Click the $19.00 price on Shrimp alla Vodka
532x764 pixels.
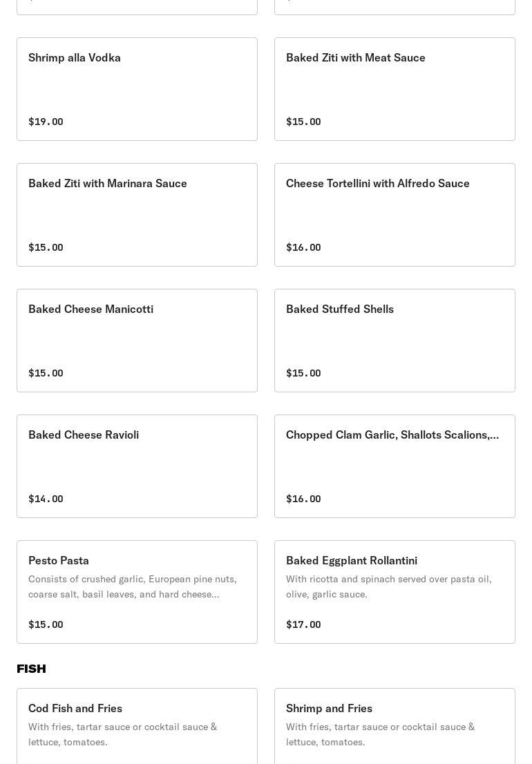tap(46, 122)
